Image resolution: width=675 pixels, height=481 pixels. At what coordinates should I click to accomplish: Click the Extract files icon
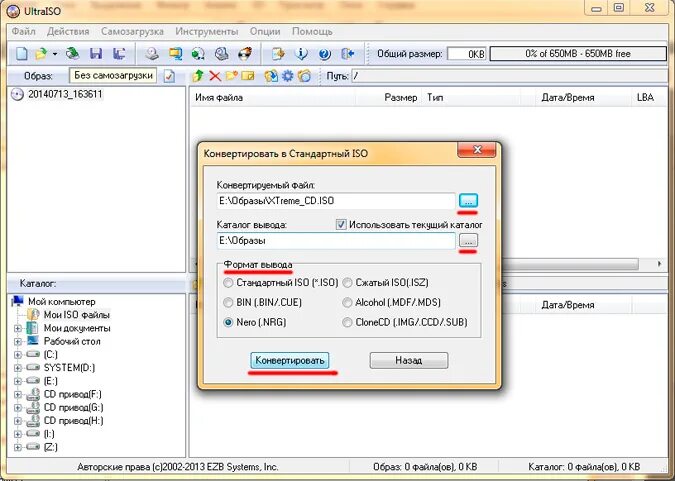pyautogui.click(x=271, y=76)
